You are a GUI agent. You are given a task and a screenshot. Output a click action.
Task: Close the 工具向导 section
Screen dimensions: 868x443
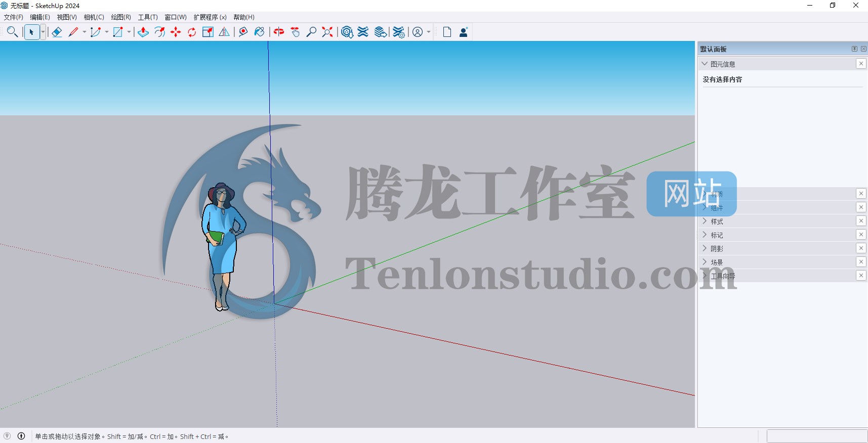click(x=861, y=276)
